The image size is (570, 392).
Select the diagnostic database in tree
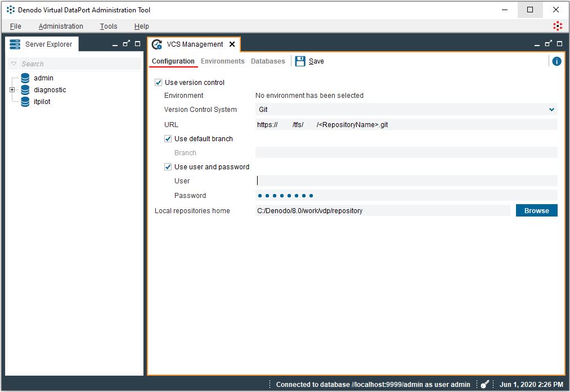50,90
